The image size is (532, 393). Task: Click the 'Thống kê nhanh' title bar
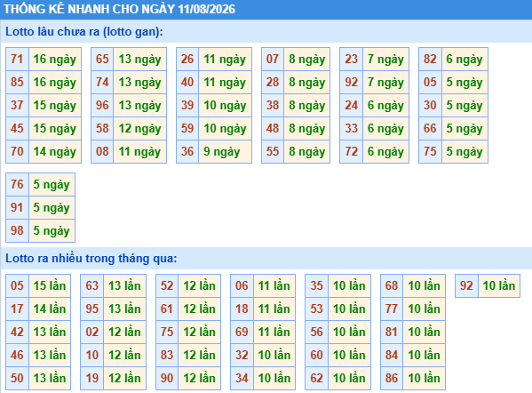(x=266, y=9)
